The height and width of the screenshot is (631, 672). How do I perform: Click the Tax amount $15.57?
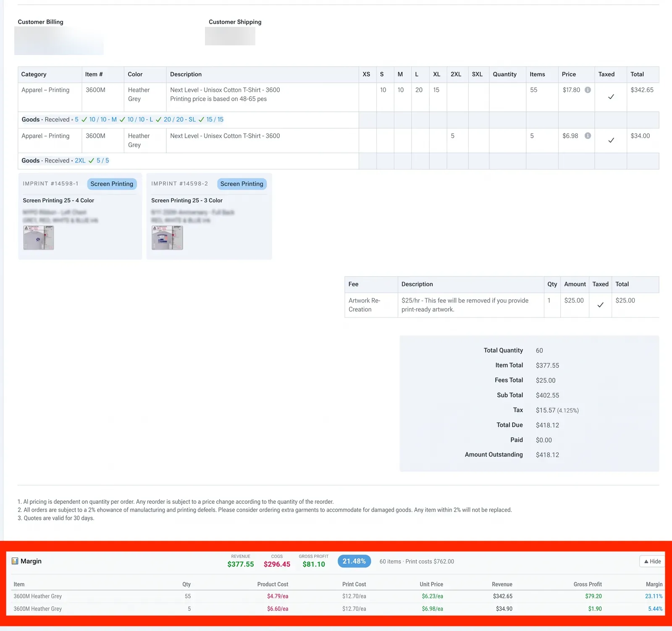(546, 410)
